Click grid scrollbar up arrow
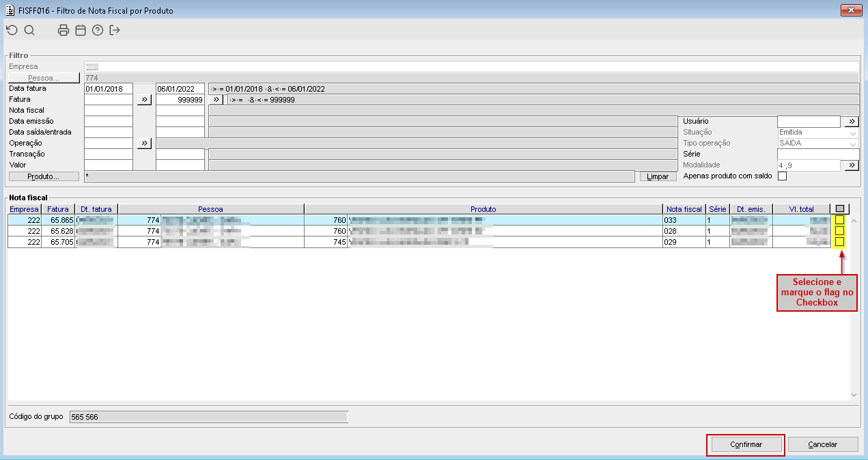Image resolution: width=868 pixels, height=460 pixels. pyautogui.click(x=853, y=221)
